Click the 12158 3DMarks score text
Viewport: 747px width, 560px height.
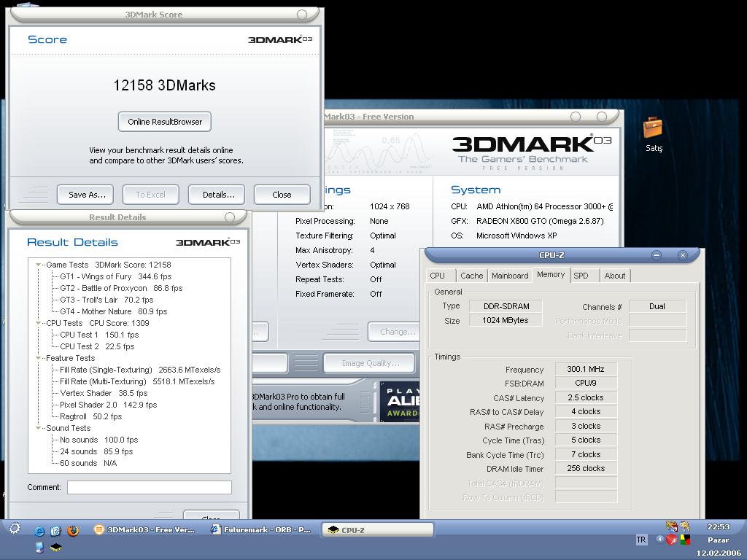coord(164,85)
